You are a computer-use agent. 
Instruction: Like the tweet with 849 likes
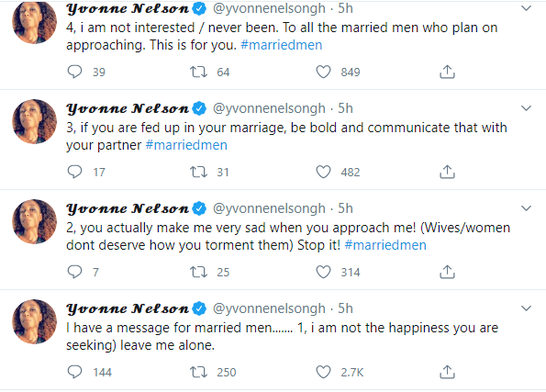click(x=323, y=72)
